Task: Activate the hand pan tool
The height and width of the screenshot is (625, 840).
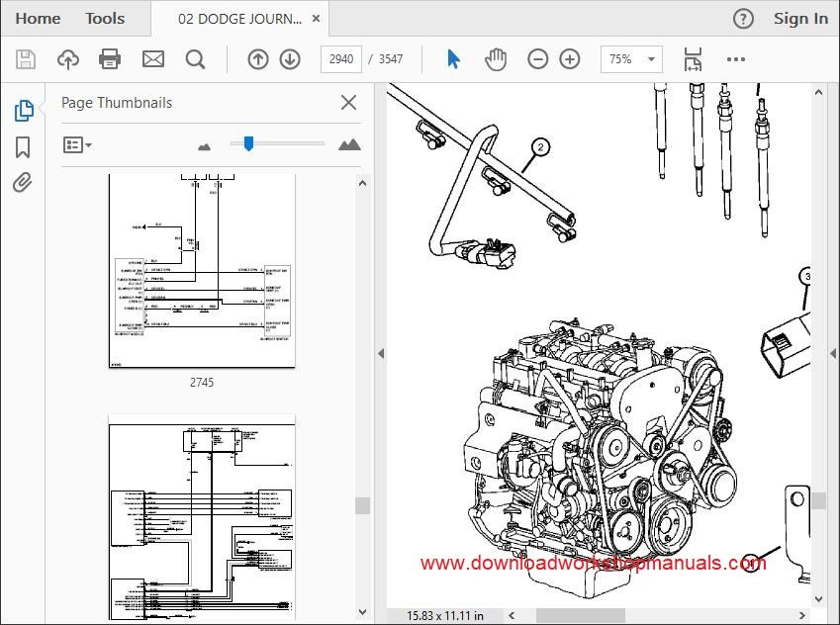Action: [x=496, y=59]
